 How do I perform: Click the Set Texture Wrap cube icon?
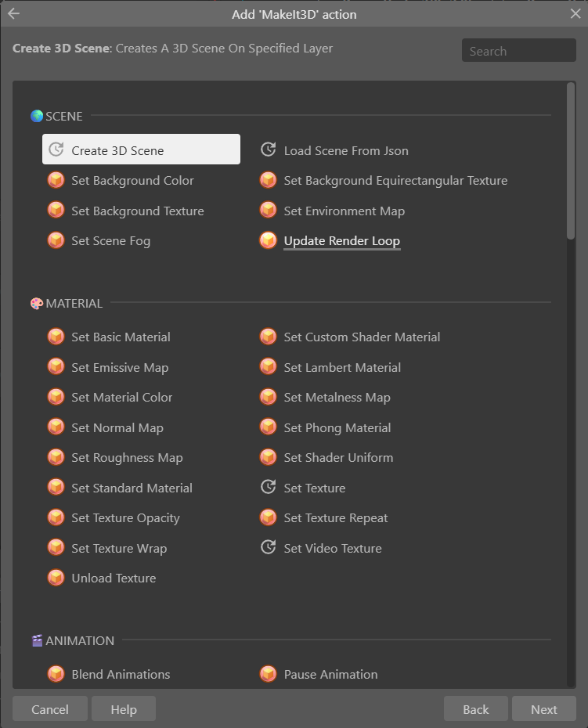(x=56, y=547)
